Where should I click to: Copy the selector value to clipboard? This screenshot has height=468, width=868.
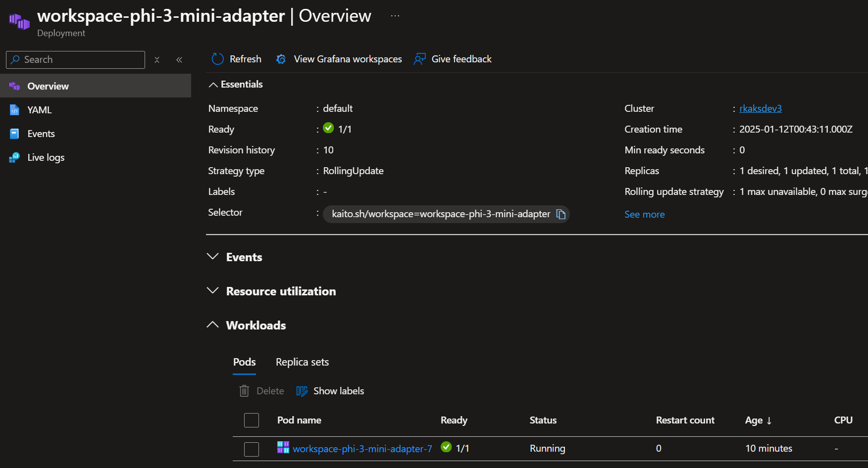[561, 214]
